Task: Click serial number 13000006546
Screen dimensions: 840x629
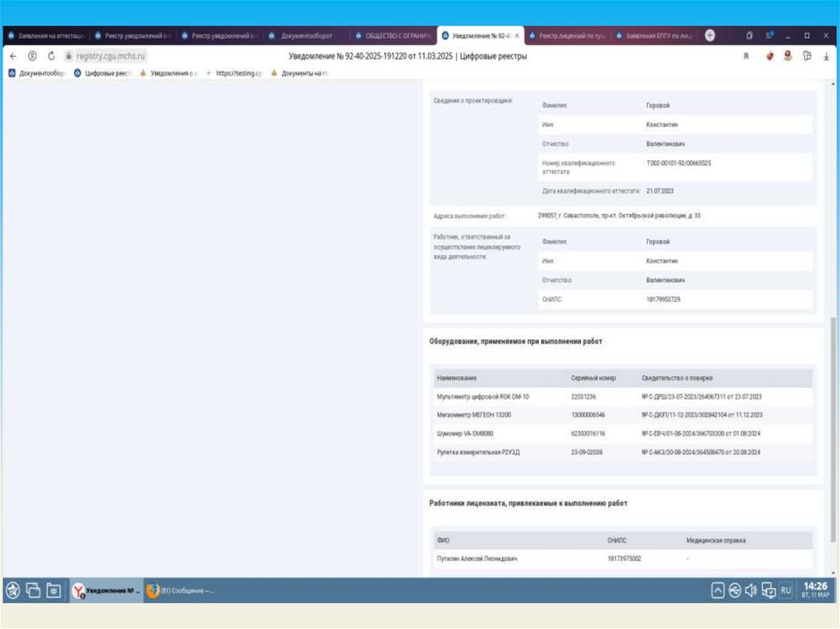Action: click(x=587, y=415)
